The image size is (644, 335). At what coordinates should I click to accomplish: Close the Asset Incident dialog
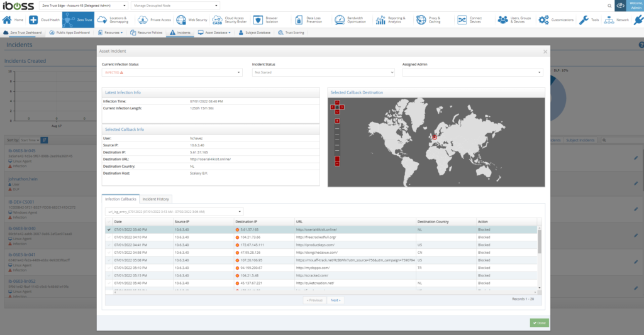(x=545, y=52)
